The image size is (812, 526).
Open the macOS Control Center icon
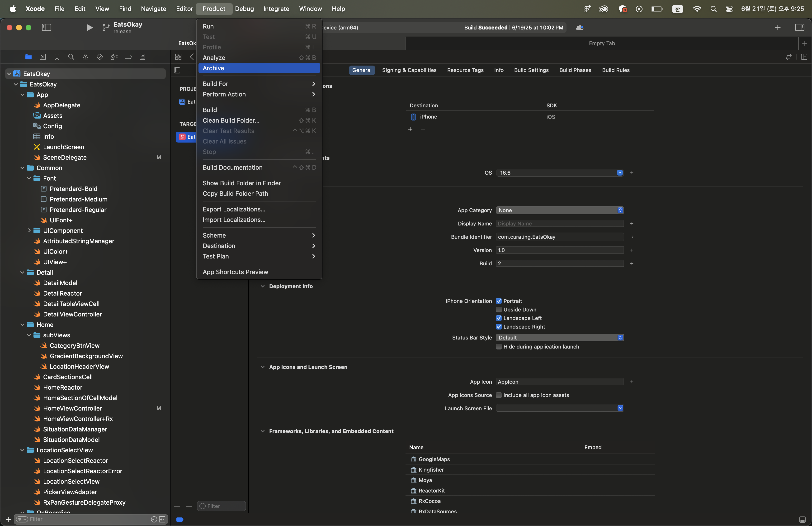pos(729,9)
